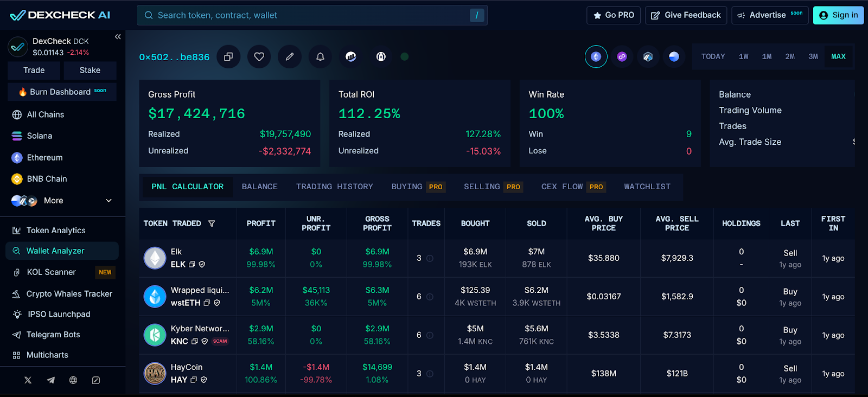Set time range to MAX
The width and height of the screenshot is (868, 397).
click(x=839, y=56)
